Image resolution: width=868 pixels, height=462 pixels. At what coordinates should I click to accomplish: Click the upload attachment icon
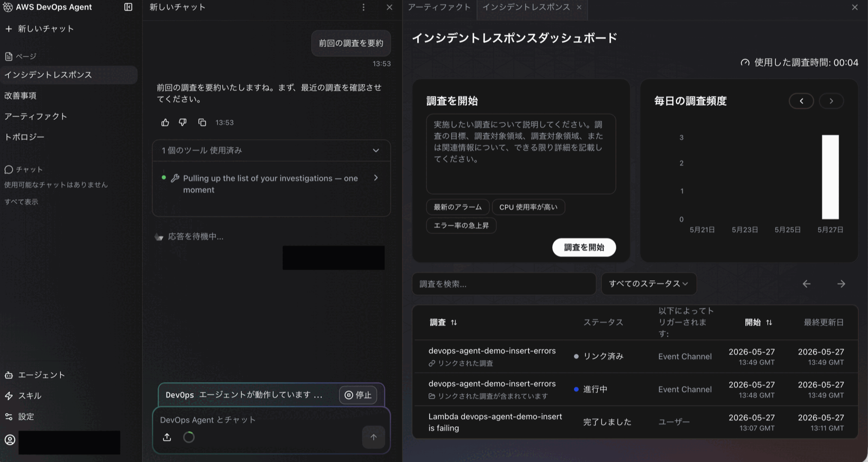[x=167, y=437]
